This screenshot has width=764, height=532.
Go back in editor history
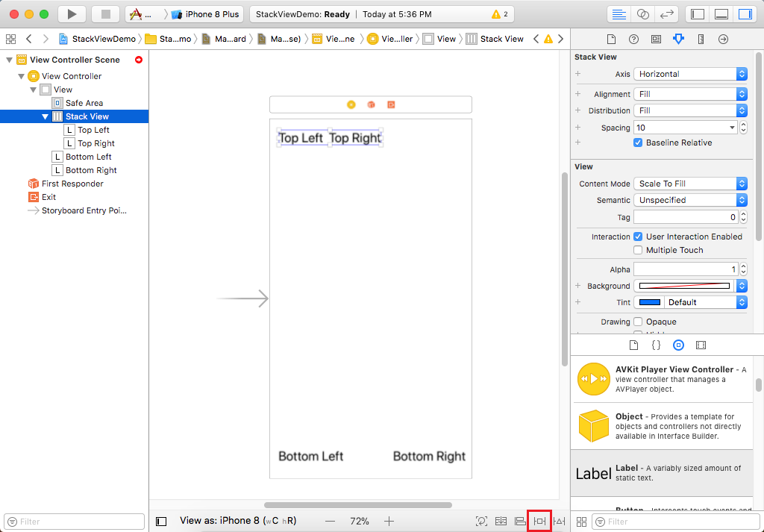pyautogui.click(x=29, y=39)
